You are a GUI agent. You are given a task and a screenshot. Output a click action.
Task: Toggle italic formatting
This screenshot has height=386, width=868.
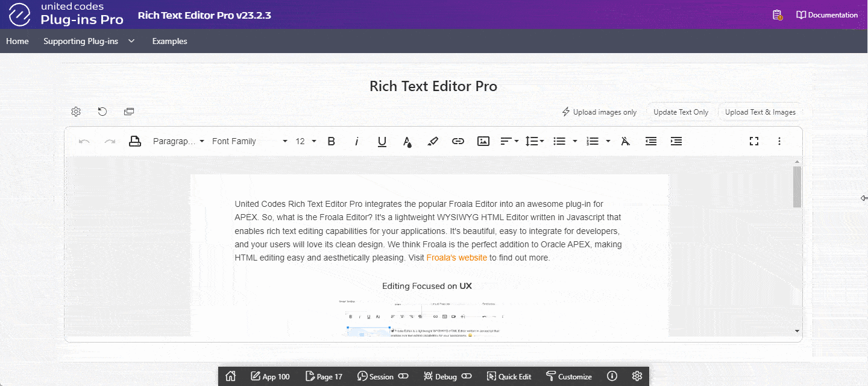click(x=356, y=141)
